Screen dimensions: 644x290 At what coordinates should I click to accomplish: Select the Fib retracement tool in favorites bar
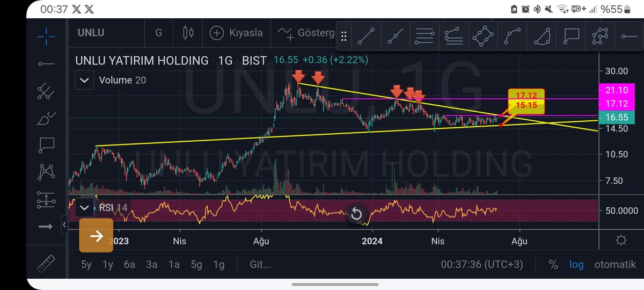pyautogui.click(x=425, y=36)
